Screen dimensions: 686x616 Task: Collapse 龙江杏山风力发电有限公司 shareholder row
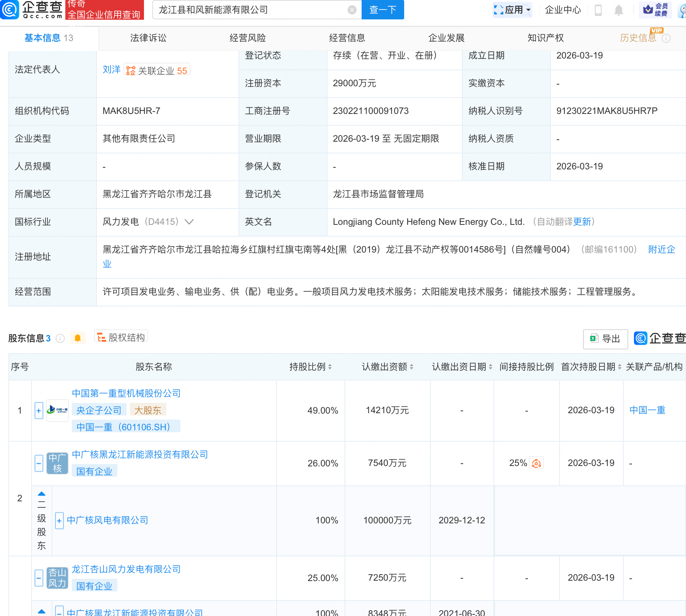point(39,578)
